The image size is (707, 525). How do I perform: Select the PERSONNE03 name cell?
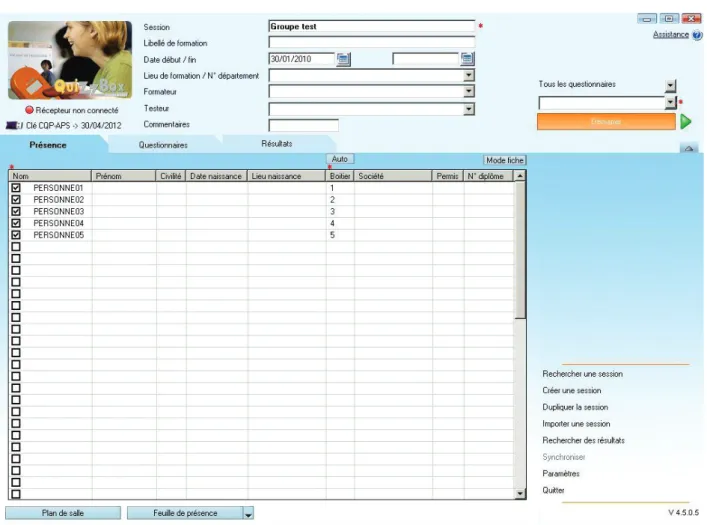[x=59, y=211]
